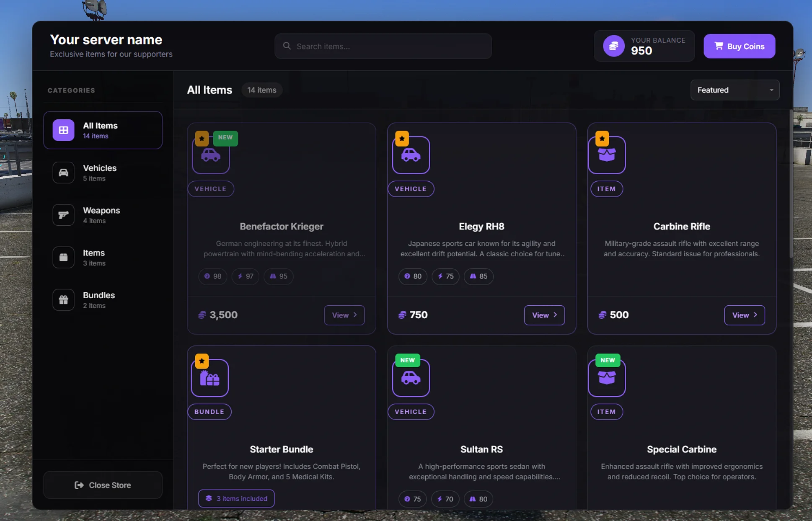This screenshot has height=521, width=812.
Task: Click the 95 speed stat badge on Benefactor Krieger
Action: [x=278, y=276]
